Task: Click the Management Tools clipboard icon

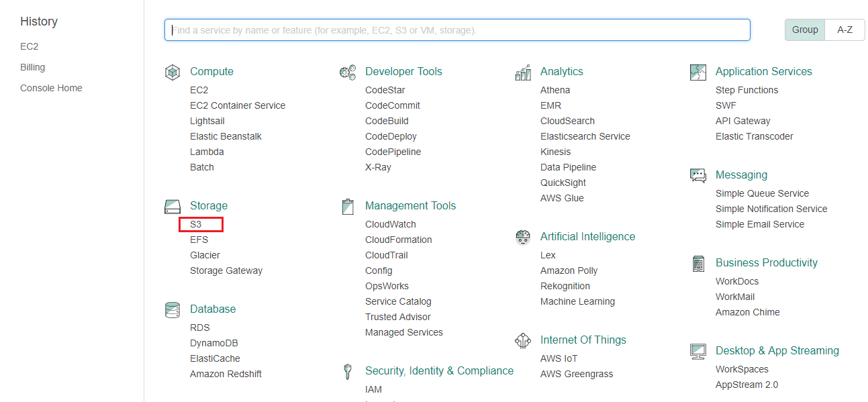Action: 348,207
